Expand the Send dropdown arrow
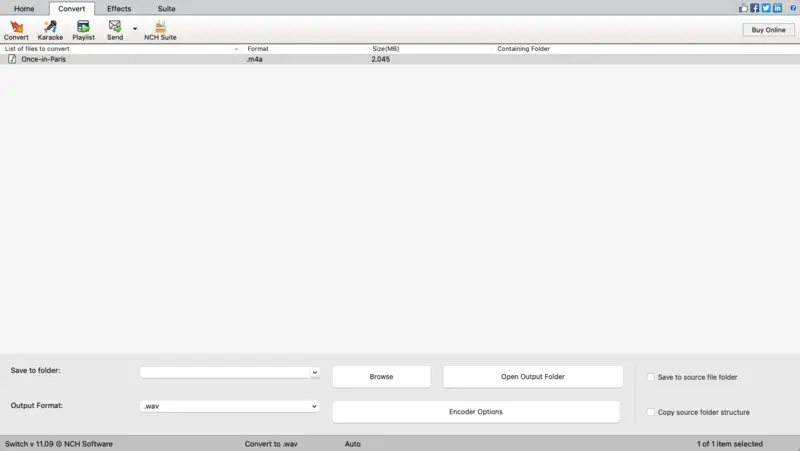The width and height of the screenshot is (800, 451). (x=135, y=29)
